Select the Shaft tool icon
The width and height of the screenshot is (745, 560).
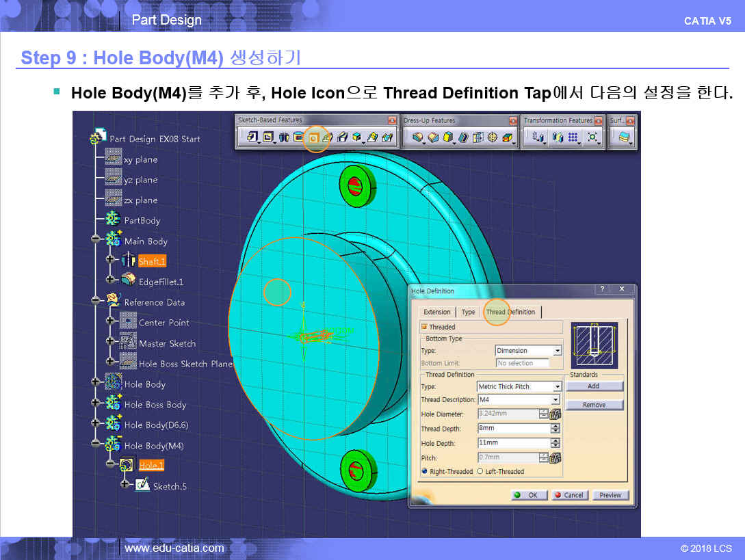coord(284,137)
